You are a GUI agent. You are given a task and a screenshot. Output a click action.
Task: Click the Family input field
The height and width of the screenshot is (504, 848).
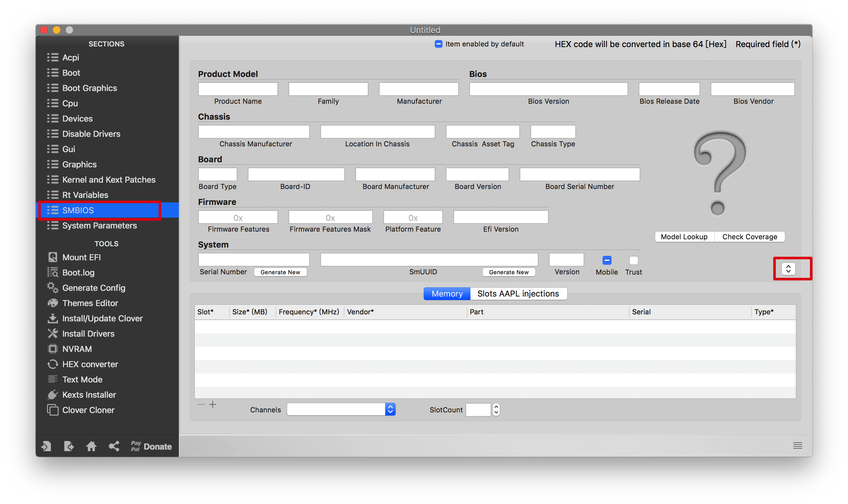pyautogui.click(x=328, y=89)
